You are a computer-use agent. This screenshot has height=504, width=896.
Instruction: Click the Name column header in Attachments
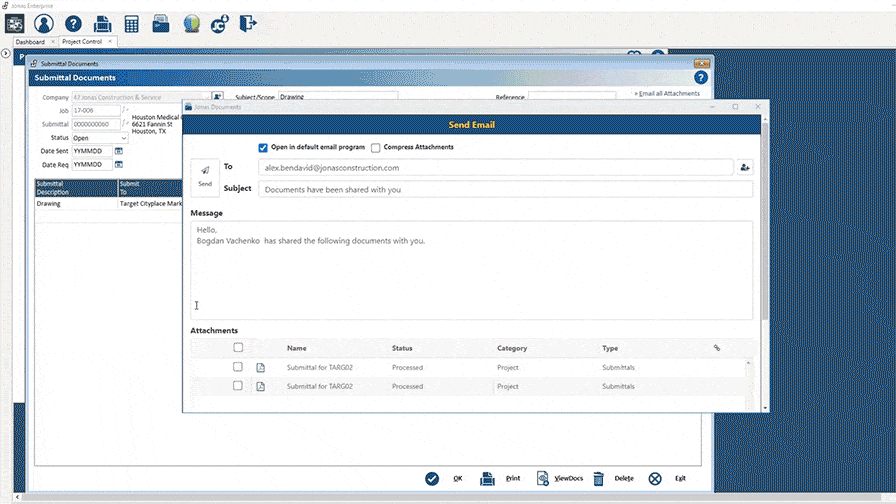(x=297, y=348)
